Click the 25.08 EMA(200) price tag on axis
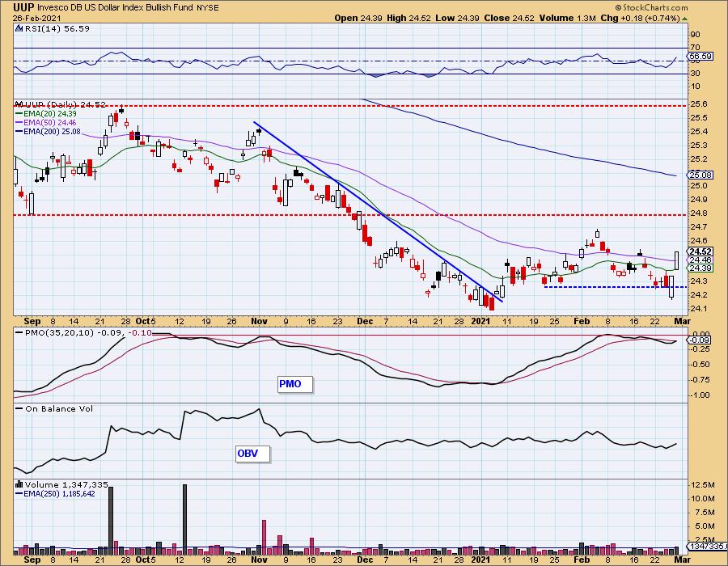This screenshot has height=566, width=728. [x=700, y=175]
